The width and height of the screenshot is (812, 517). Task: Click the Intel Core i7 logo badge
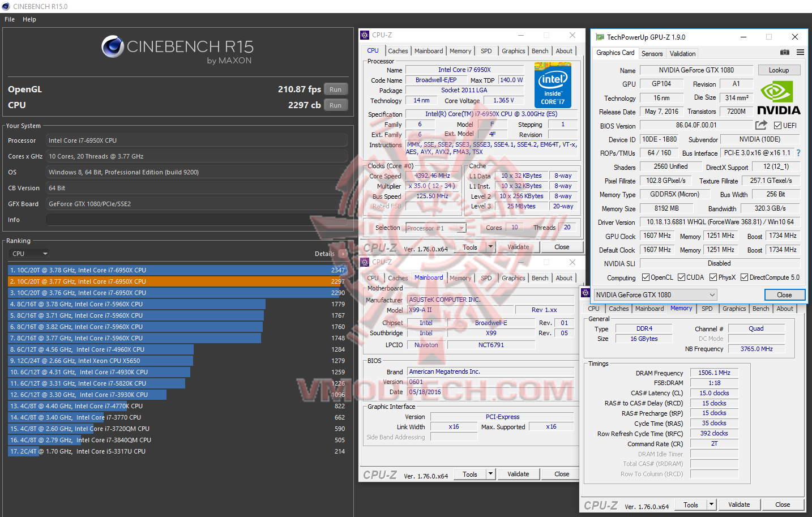point(552,86)
